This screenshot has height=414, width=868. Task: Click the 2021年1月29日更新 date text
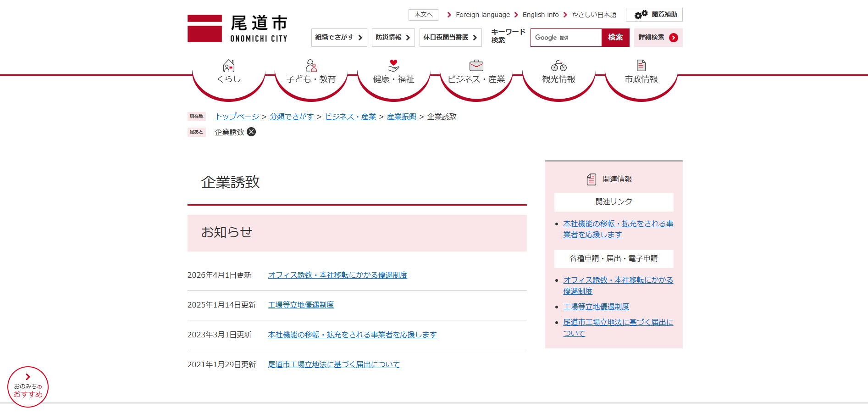tap(221, 364)
